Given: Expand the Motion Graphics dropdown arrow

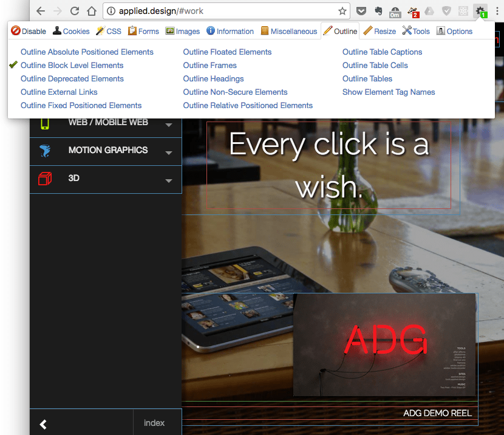Looking at the screenshot, I should (169, 153).
